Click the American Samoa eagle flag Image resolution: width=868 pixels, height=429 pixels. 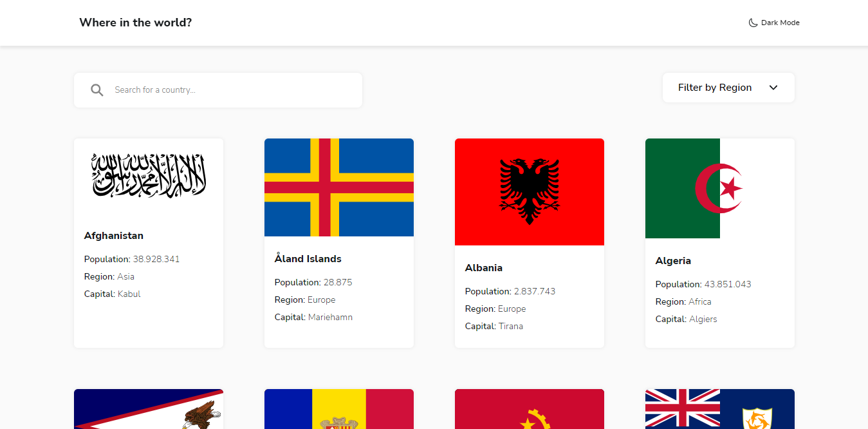point(149,409)
